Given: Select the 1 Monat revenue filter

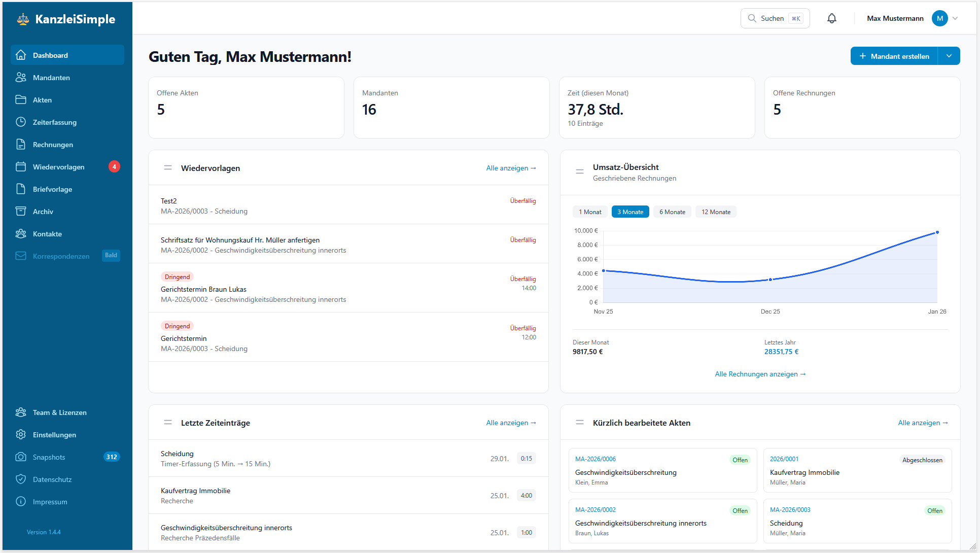Looking at the screenshot, I should pos(590,212).
